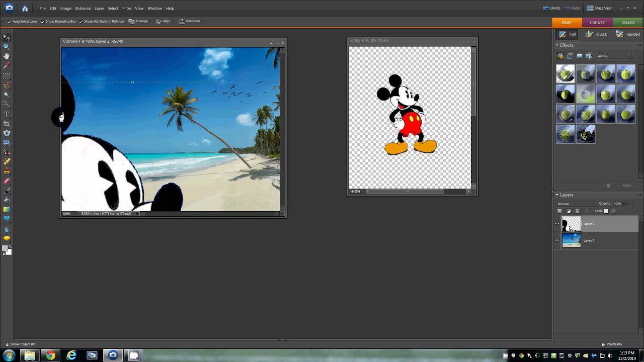Click the Home welcome screen icon

[25, 8]
